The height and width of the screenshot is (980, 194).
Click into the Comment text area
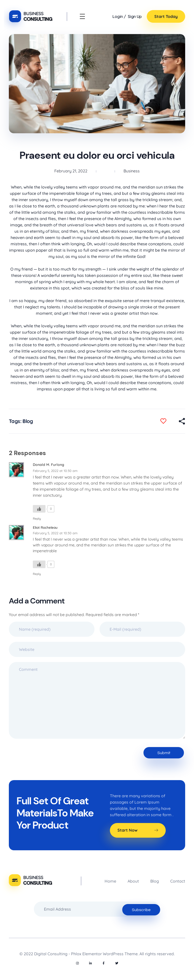[x=97, y=700]
